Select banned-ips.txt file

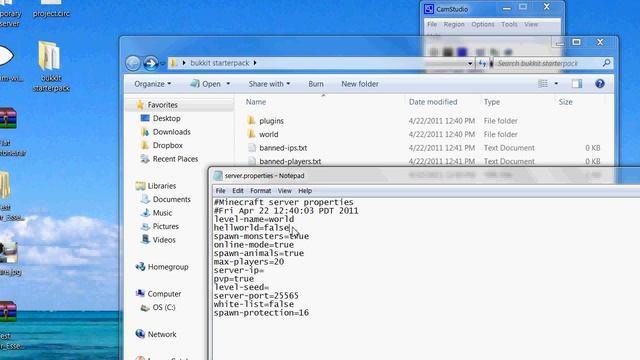tap(283, 148)
